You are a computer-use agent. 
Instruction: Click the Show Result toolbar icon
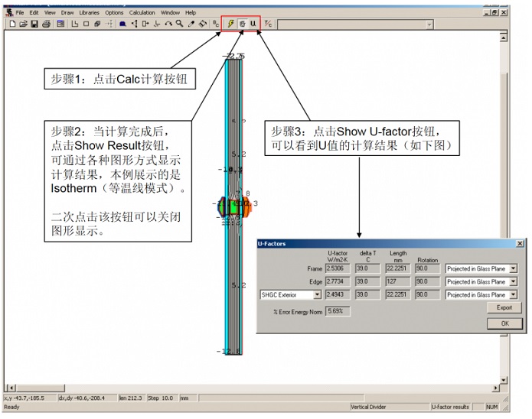242,24
